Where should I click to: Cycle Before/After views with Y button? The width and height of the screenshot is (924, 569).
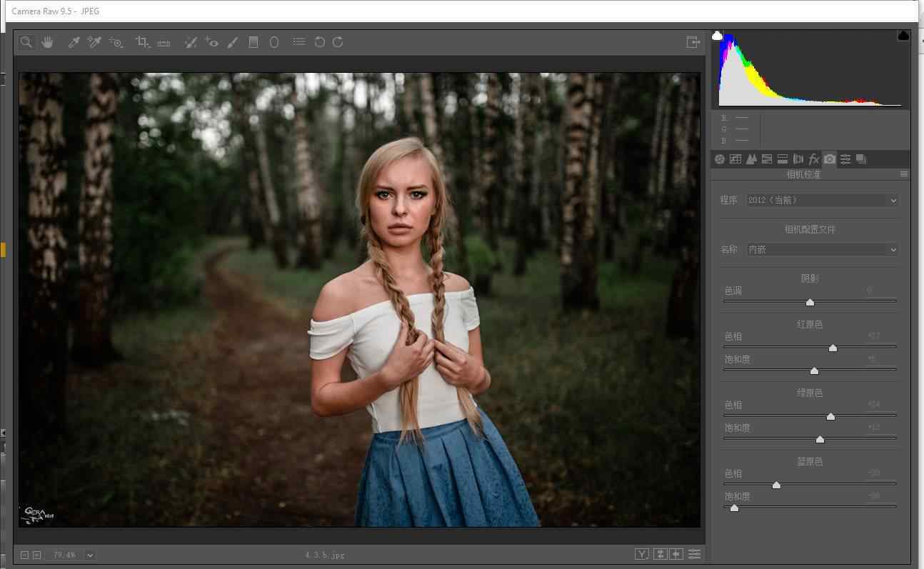click(642, 554)
